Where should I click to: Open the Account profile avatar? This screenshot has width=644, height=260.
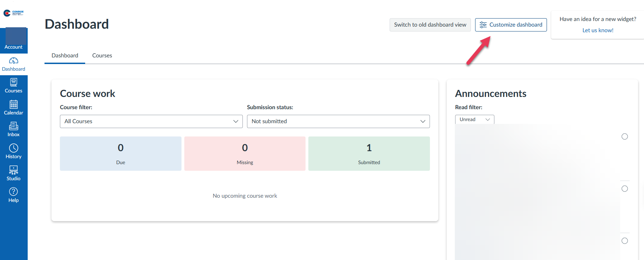[x=16, y=36]
